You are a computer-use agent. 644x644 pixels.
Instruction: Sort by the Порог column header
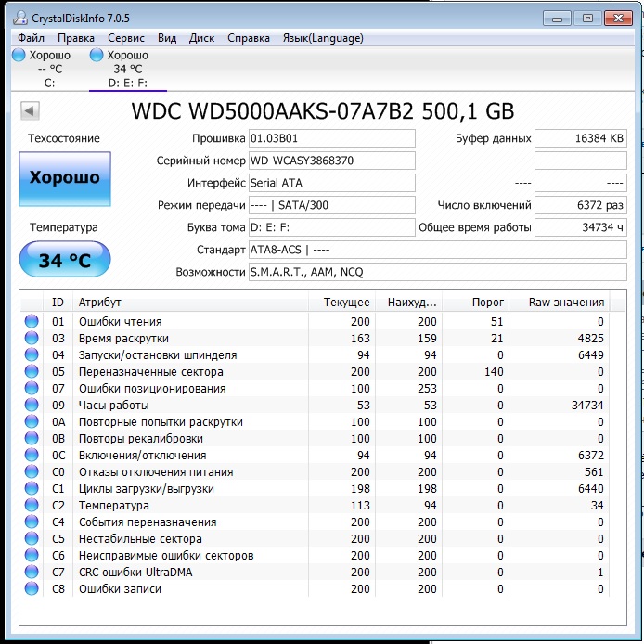pyautogui.click(x=476, y=303)
